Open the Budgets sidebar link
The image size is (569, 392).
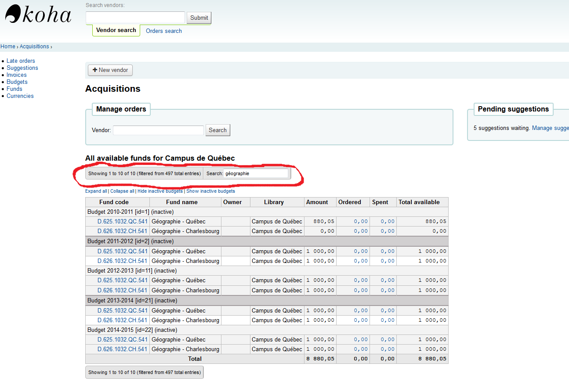[17, 82]
